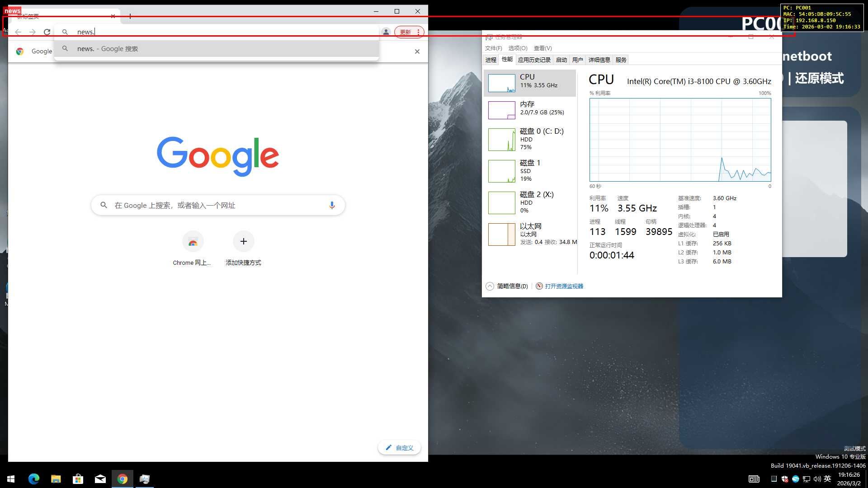
Task: Click the 打开资源监视器 link
Action: (x=564, y=286)
